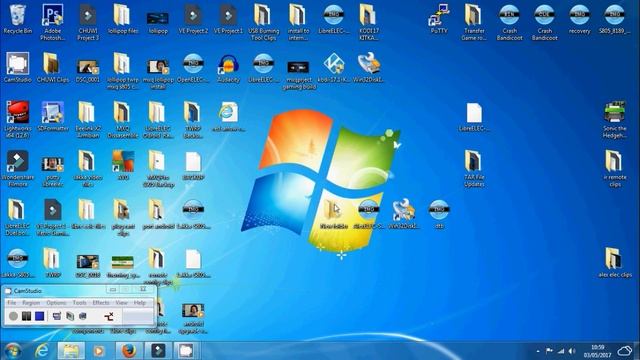Select the recovery IMG file
Image resolution: width=640 pixels, height=360 pixels.
click(579, 19)
